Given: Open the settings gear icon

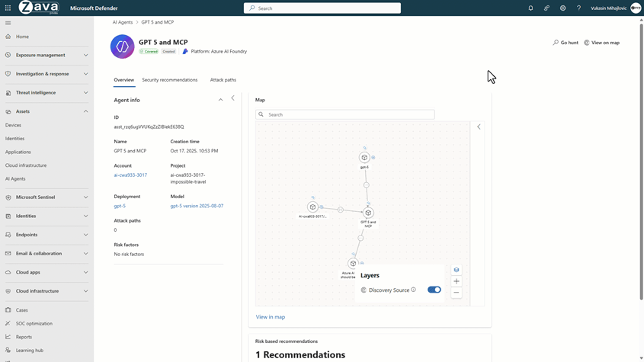Looking at the screenshot, I should coord(562,8).
